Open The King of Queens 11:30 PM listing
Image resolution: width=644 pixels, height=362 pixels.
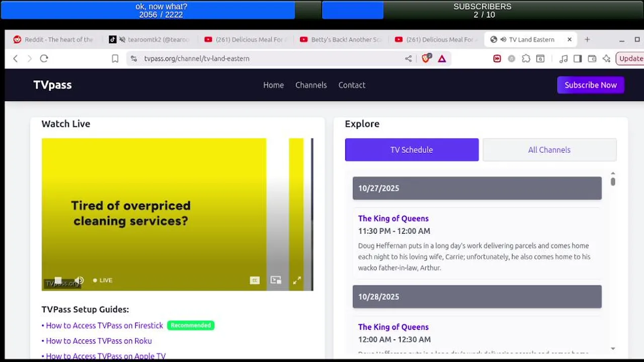coord(393,218)
